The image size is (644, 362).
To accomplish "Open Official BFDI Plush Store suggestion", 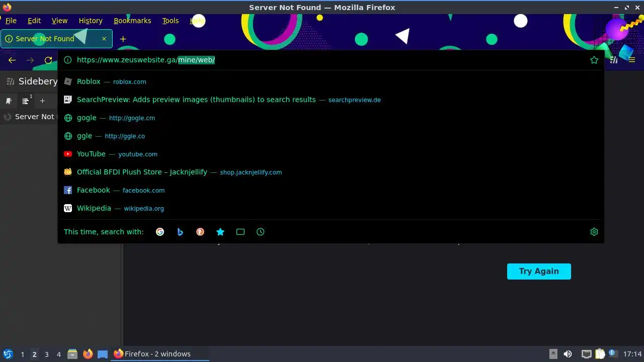I will 331,172.
